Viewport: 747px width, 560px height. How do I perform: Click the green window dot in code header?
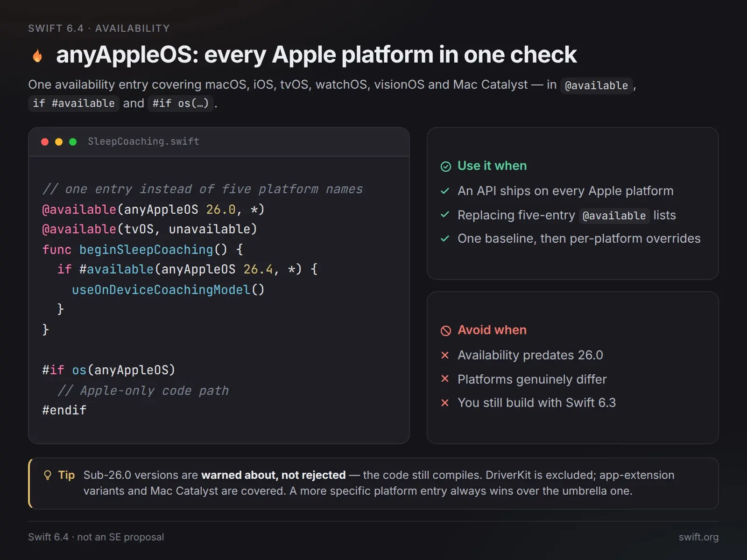[73, 142]
